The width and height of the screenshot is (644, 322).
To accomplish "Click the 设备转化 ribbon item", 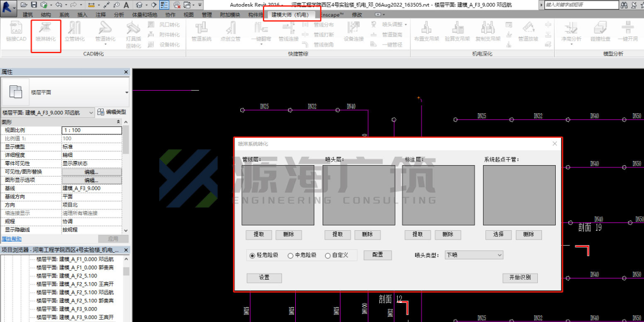I will click(165, 44).
